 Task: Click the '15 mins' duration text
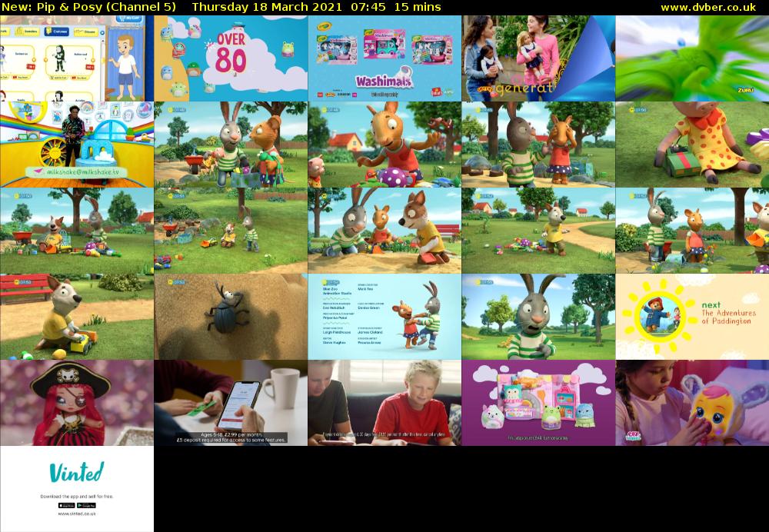418,8
